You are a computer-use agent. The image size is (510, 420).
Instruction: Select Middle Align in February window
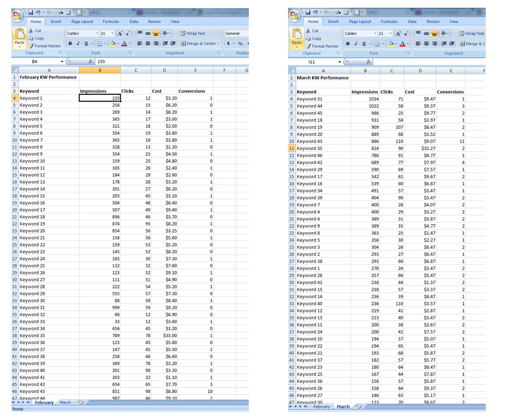[x=148, y=33]
